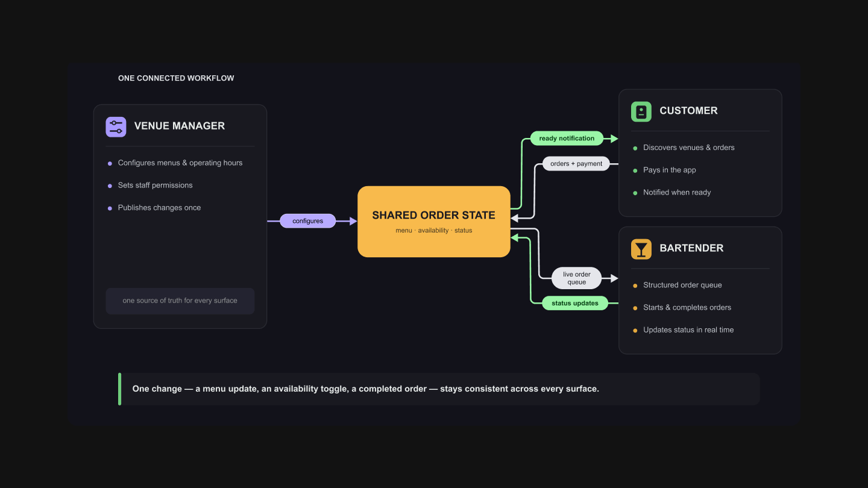Click 'Structured order queue' item

point(682,285)
